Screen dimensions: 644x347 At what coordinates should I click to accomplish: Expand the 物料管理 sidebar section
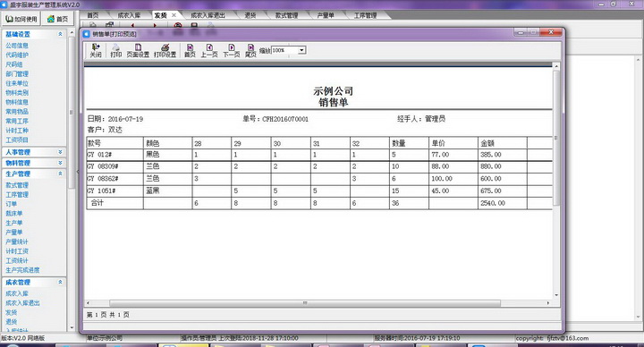coord(61,163)
